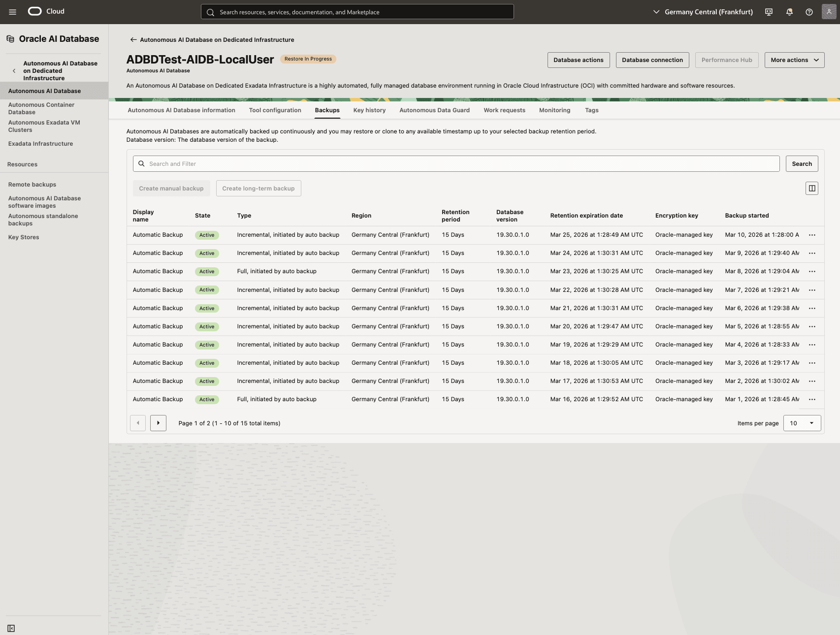Click the Encryption key column header

677,216
